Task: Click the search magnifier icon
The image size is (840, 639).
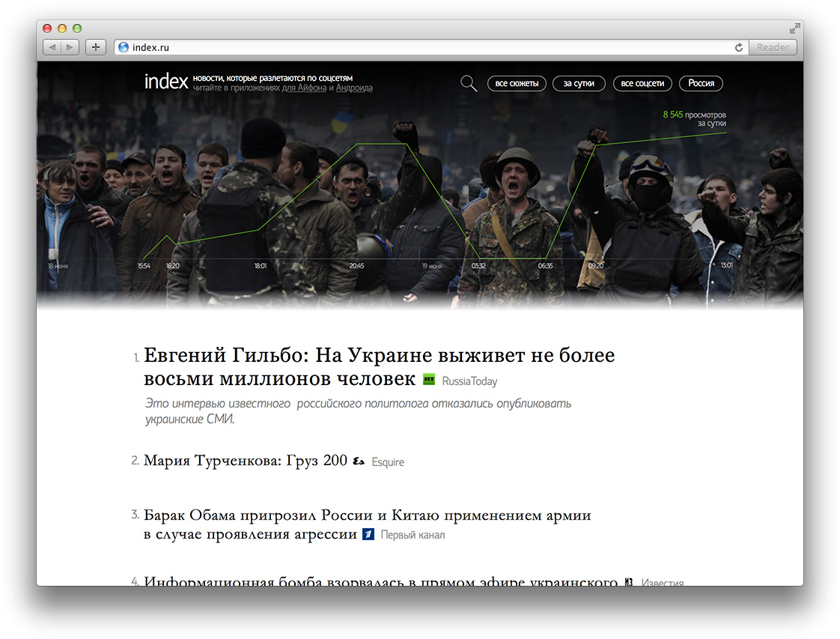Action: pos(469,83)
